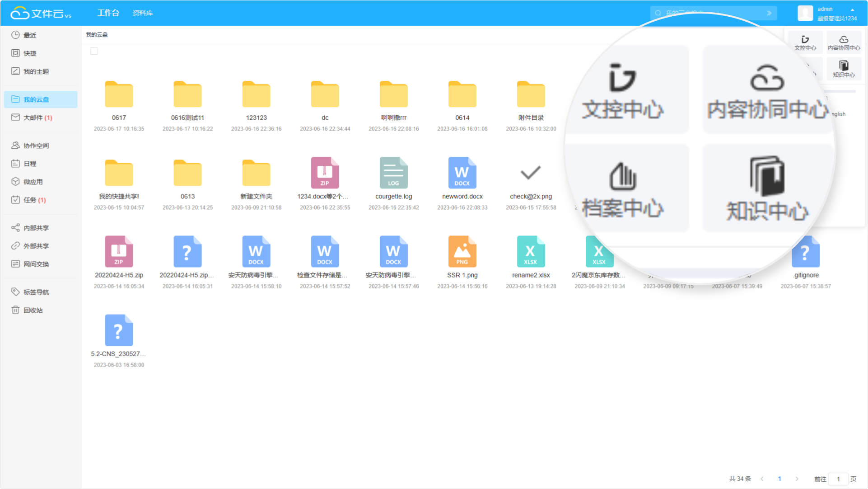Open the 文控中心 app icon
Image resolution: width=868 pixels, height=489 pixels.
click(805, 42)
